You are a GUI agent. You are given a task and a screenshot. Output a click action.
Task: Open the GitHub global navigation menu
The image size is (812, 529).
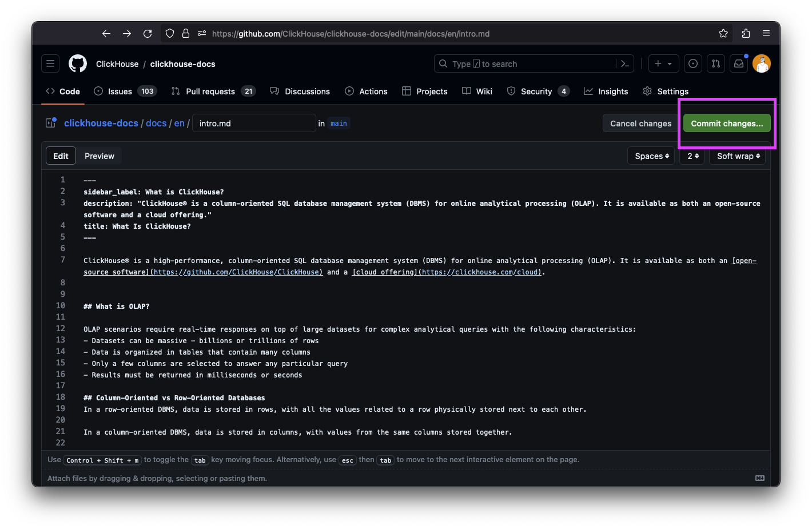point(50,63)
